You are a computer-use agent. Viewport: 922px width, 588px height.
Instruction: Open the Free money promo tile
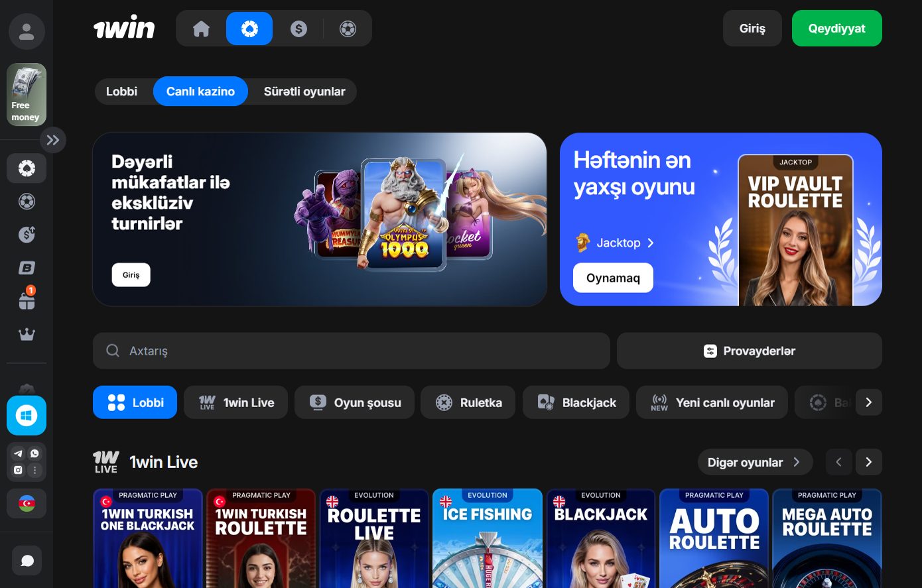pos(27,95)
